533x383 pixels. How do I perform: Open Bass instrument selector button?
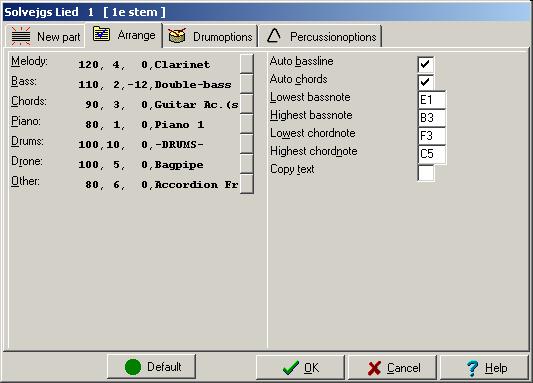tap(246, 84)
